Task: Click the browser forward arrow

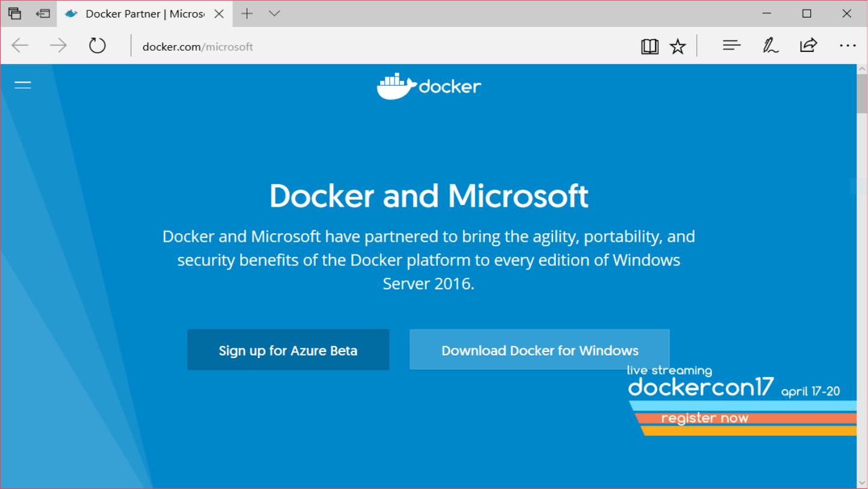Action: (58, 46)
